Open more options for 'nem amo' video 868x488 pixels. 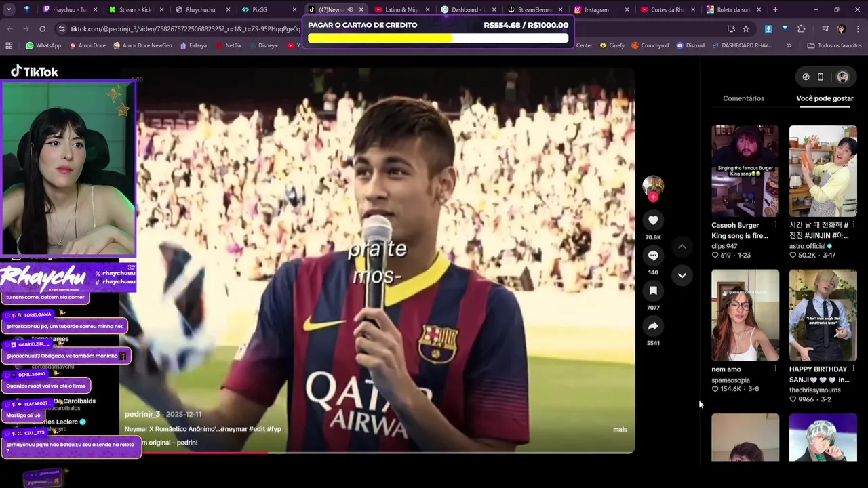click(x=776, y=369)
